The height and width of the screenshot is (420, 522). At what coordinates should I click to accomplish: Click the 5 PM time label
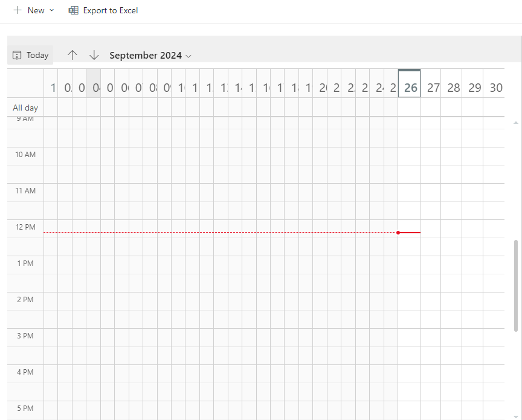tap(25, 409)
